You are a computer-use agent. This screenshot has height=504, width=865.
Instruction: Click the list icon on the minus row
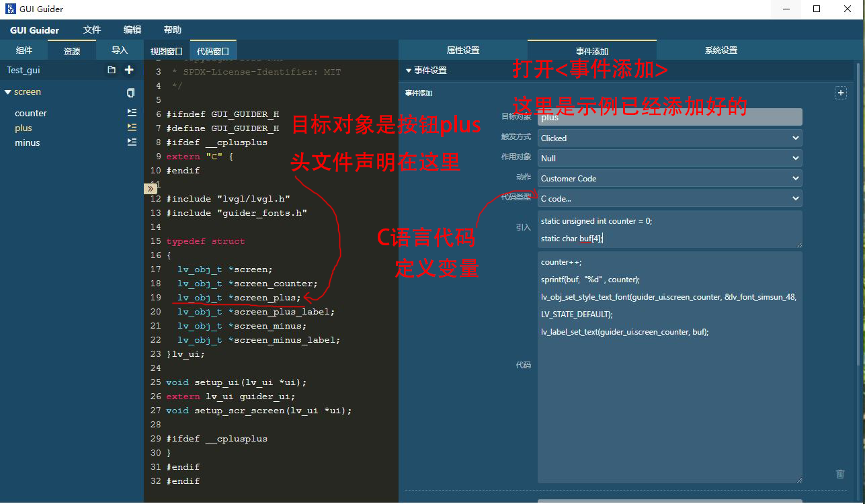tap(132, 142)
